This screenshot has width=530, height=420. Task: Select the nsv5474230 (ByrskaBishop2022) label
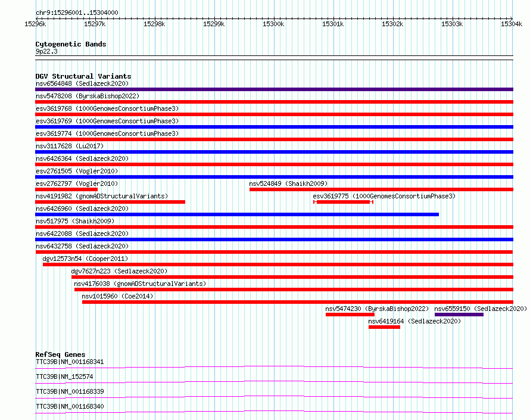pos(377,309)
